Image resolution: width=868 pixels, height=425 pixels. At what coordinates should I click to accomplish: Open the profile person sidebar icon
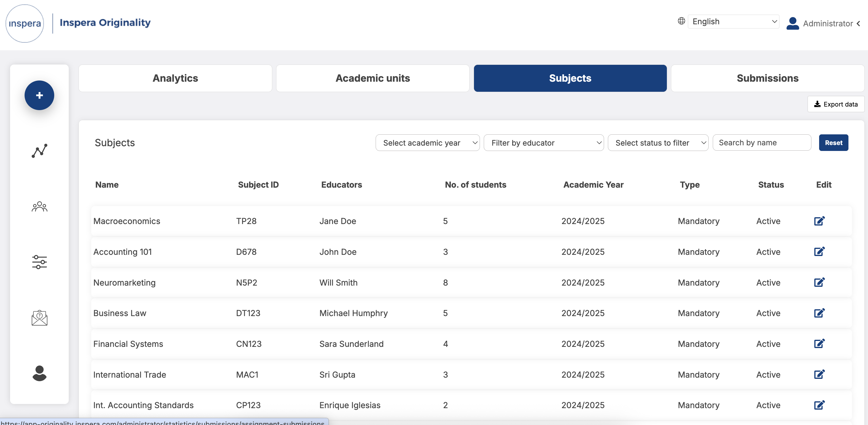click(x=39, y=373)
